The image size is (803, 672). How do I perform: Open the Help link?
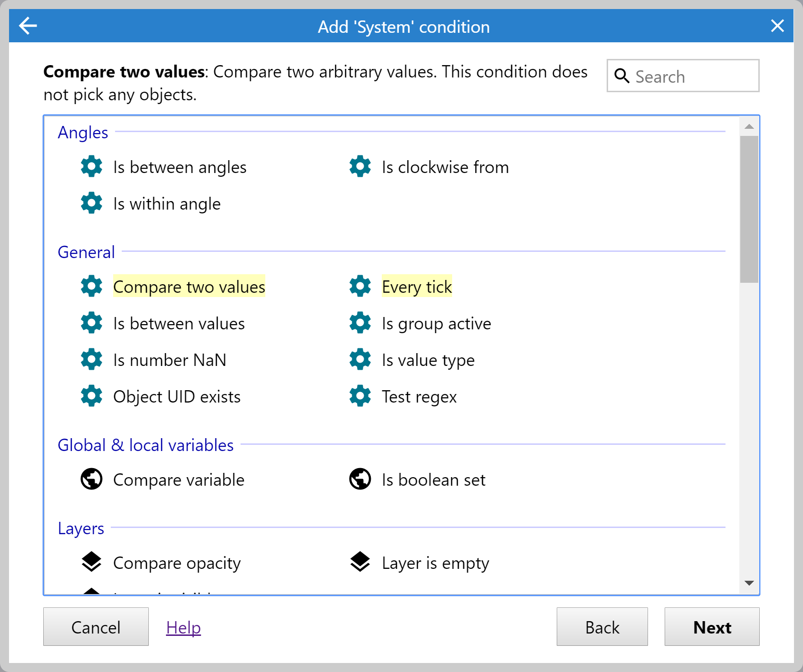pos(184,628)
